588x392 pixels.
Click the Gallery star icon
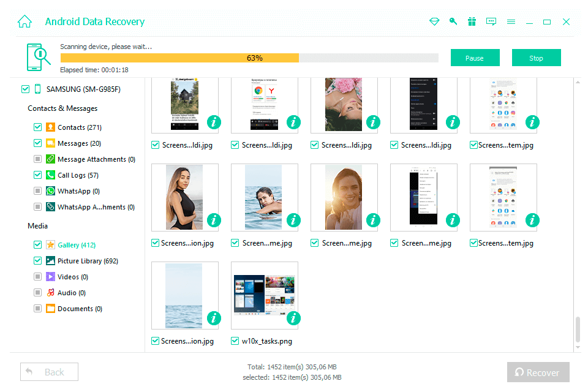pyautogui.click(x=50, y=244)
